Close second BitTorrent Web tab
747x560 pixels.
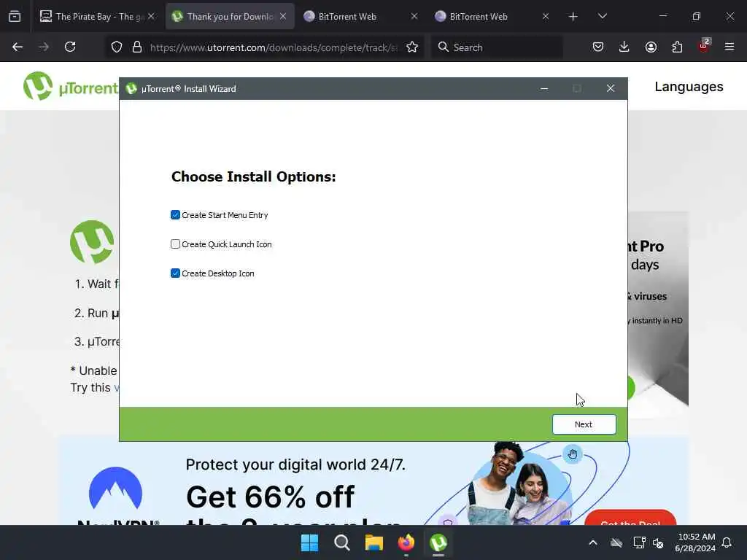coord(546,17)
